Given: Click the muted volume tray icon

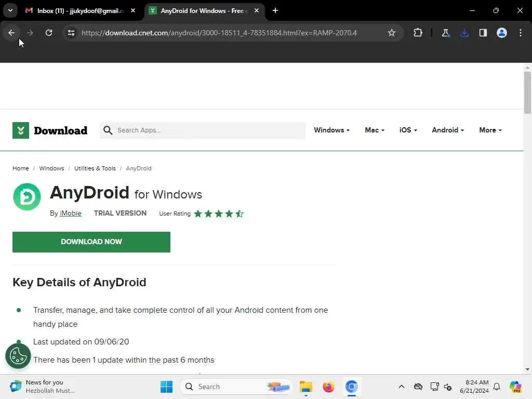Looking at the screenshot, I should tap(448, 387).
